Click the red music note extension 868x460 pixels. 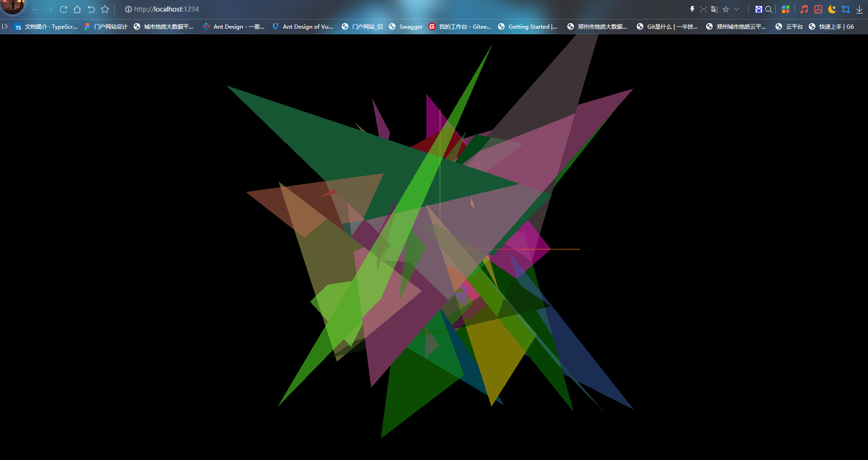[x=804, y=9]
